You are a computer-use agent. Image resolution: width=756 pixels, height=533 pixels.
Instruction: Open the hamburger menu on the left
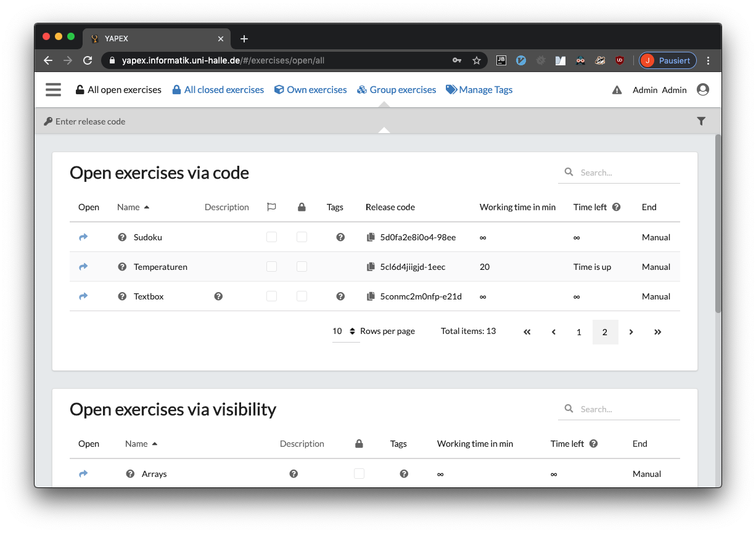[x=53, y=89]
